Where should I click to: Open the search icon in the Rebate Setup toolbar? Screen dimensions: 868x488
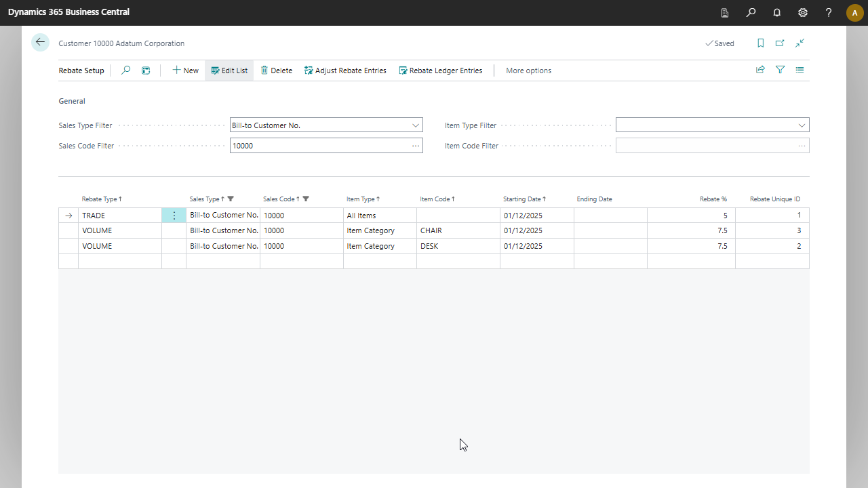tap(125, 70)
